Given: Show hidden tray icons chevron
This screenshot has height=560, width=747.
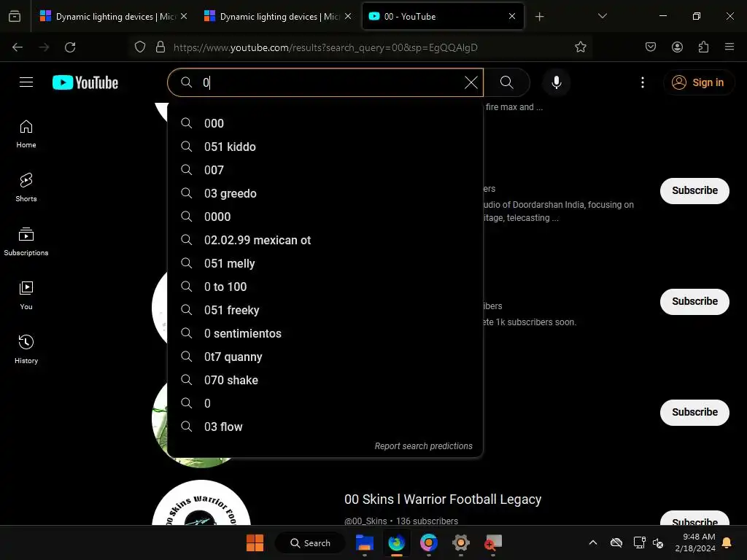Looking at the screenshot, I should (x=592, y=542).
